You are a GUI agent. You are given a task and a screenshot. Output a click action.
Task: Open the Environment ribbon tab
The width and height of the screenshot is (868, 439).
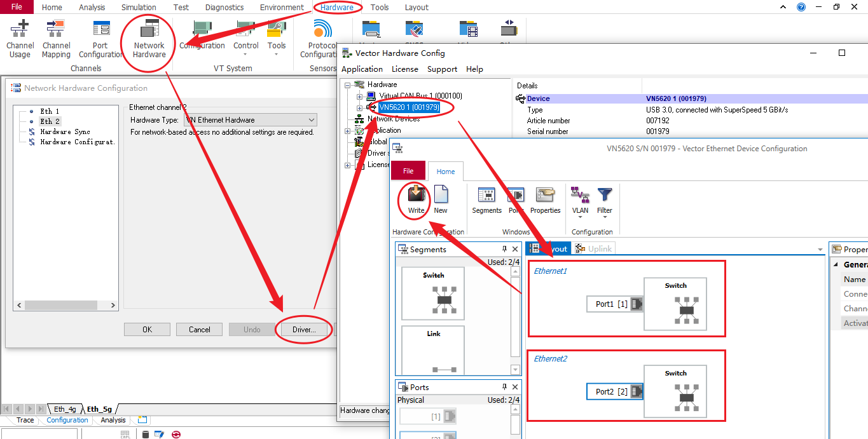click(x=282, y=7)
